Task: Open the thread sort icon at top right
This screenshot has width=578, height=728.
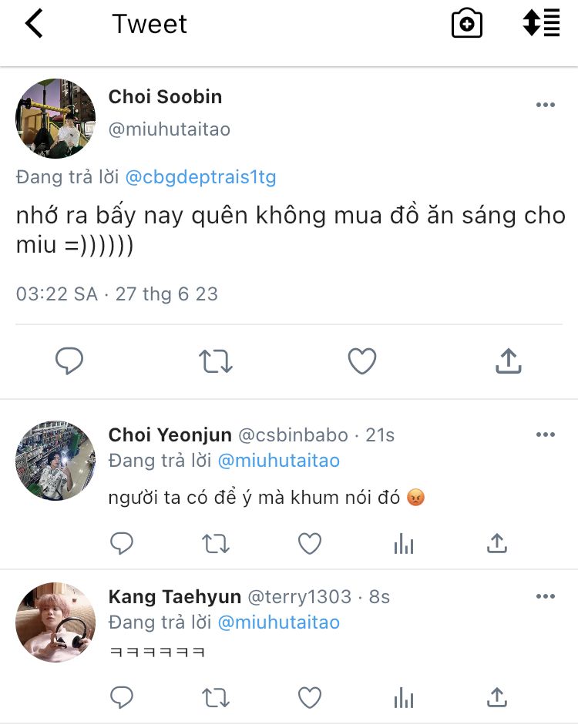Action: click(x=541, y=24)
